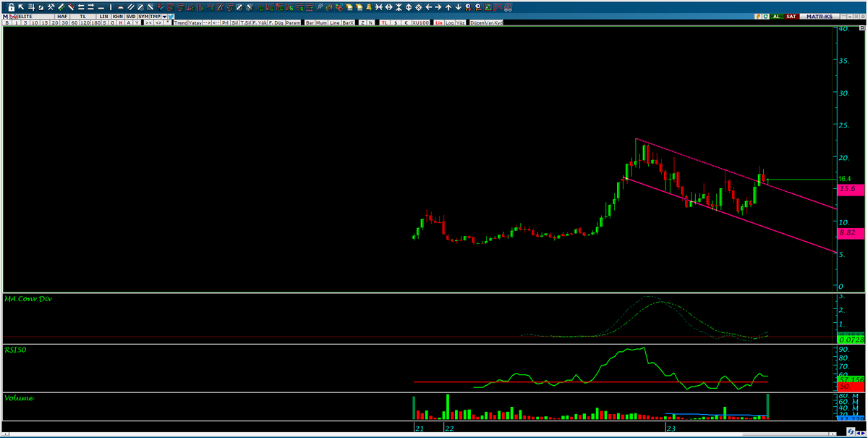Select the 5 minute period
The width and height of the screenshot is (868, 438).
click(x=25, y=22)
